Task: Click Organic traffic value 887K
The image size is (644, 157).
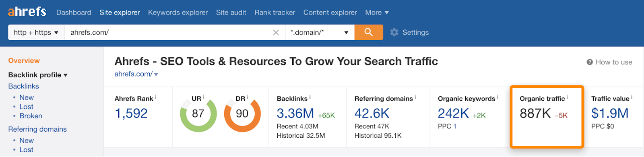Action: (x=535, y=114)
